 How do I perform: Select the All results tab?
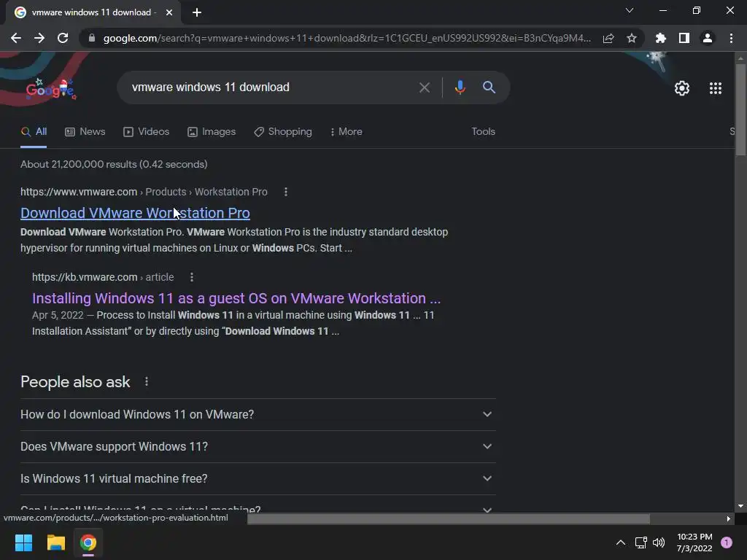tap(34, 132)
